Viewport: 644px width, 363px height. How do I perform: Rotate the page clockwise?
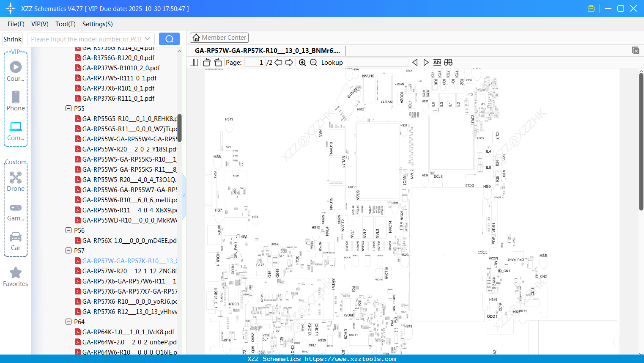coord(218,62)
